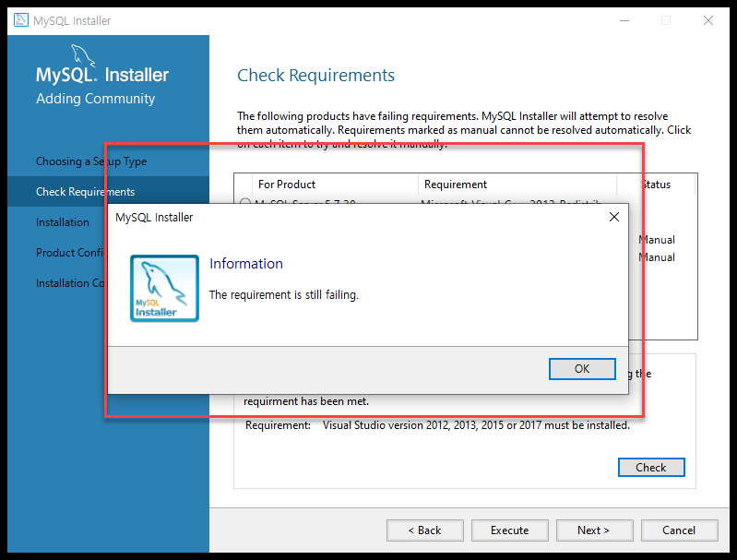Close the main MySQL Installer window
This screenshot has height=560, width=737.
point(708,20)
